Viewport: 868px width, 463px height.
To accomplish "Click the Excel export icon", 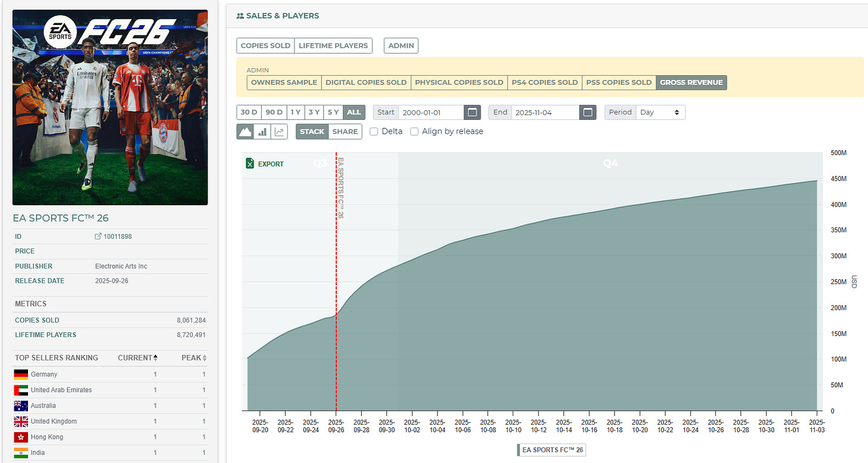I will pos(250,163).
